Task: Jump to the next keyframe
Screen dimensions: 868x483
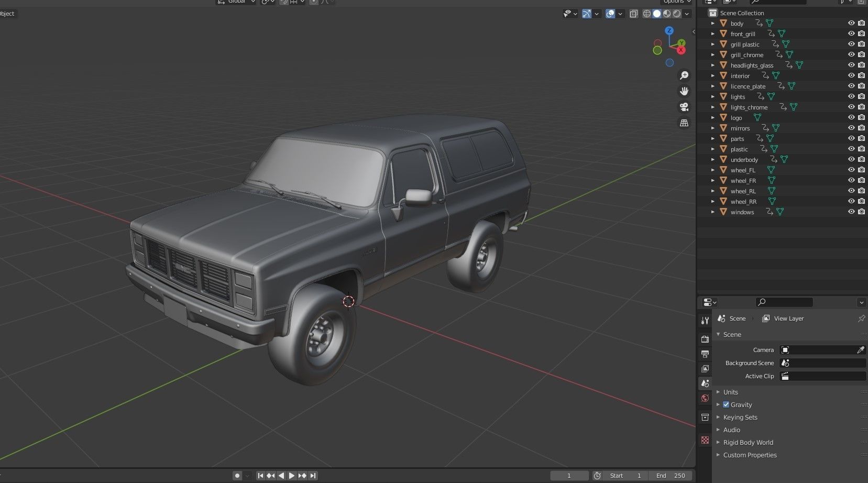Action: click(302, 476)
